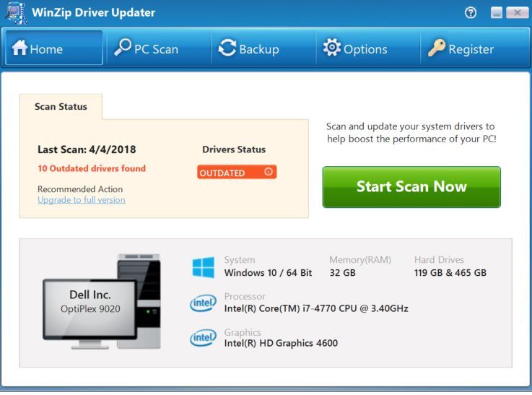
Task: Click the Windows logo beside System
Action: coord(204,267)
